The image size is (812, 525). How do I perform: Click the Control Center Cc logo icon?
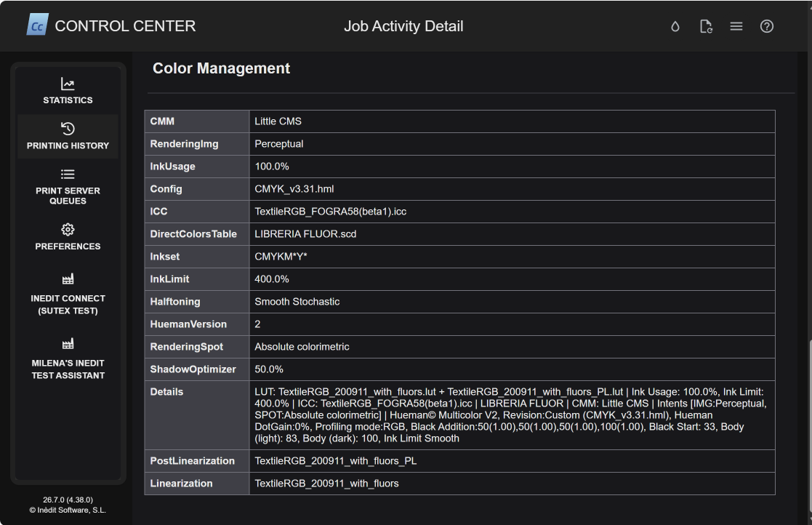pyautogui.click(x=37, y=25)
